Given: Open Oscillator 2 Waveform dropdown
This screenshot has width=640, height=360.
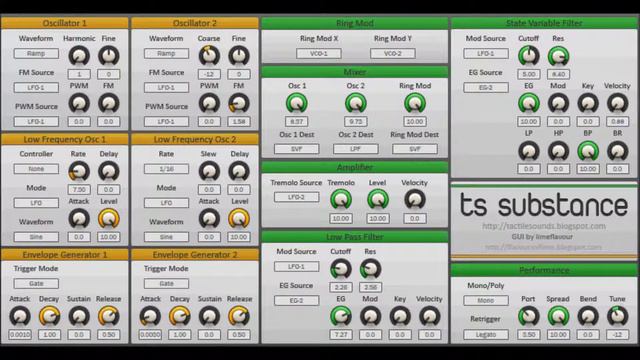Looking at the screenshot, I should point(166,53).
